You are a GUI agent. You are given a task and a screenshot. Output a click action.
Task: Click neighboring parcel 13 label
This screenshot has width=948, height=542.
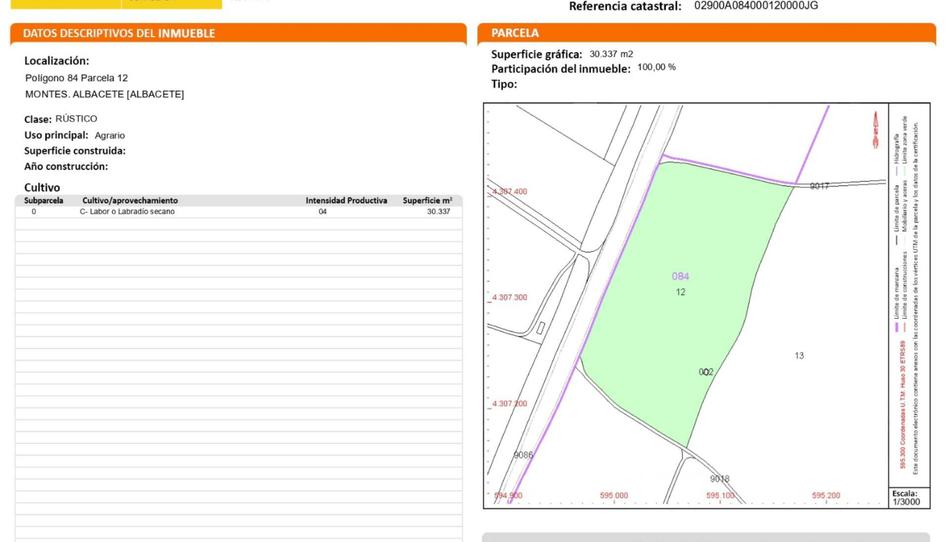pyautogui.click(x=799, y=356)
